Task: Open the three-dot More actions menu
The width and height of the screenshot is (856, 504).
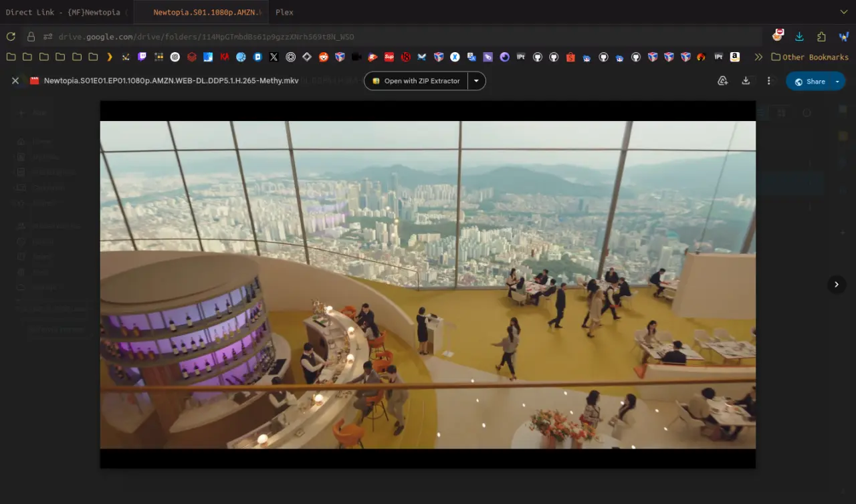Action: pyautogui.click(x=769, y=81)
